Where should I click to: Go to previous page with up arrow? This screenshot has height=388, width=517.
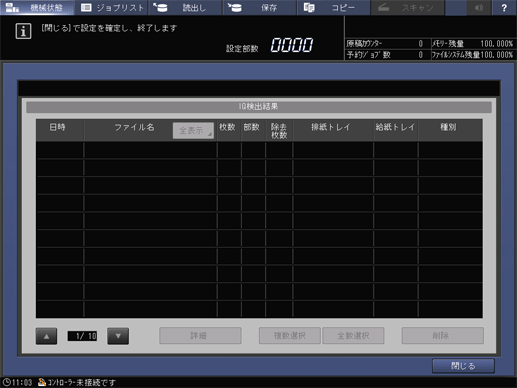(x=46, y=336)
